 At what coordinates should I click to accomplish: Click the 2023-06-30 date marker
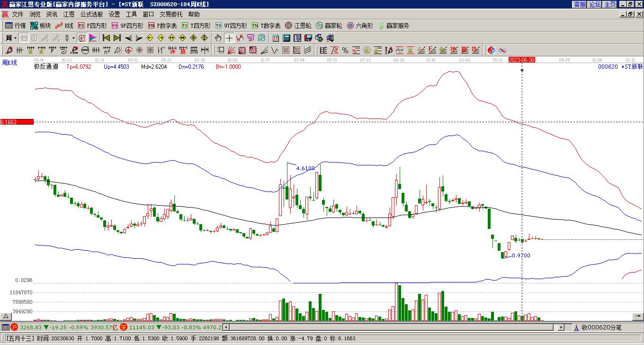pyautogui.click(x=522, y=60)
